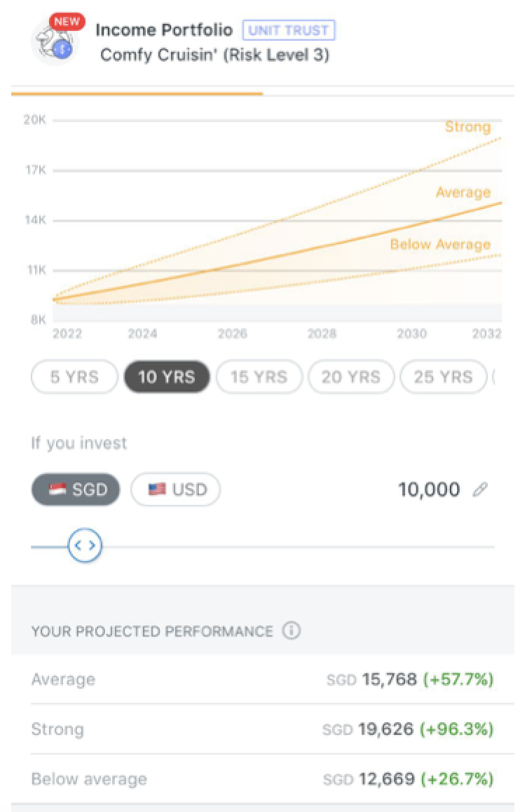Open the projected performance info icon

pyautogui.click(x=292, y=631)
